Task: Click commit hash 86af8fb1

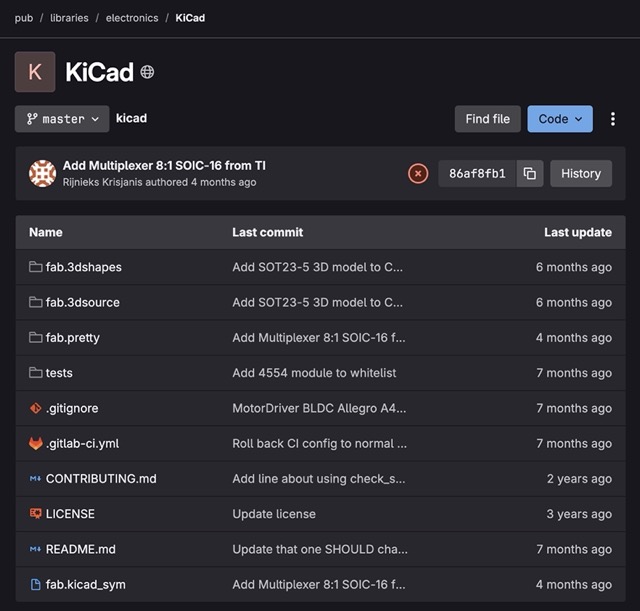Action: click(x=477, y=173)
